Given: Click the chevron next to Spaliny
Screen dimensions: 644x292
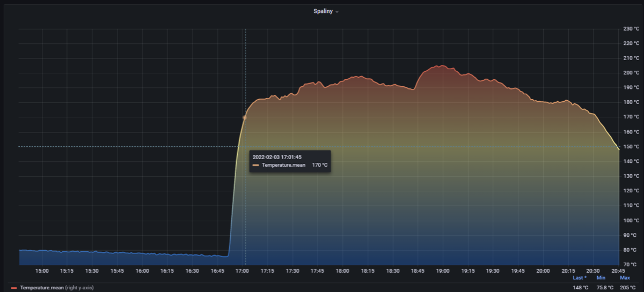Looking at the screenshot, I should coord(337,12).
